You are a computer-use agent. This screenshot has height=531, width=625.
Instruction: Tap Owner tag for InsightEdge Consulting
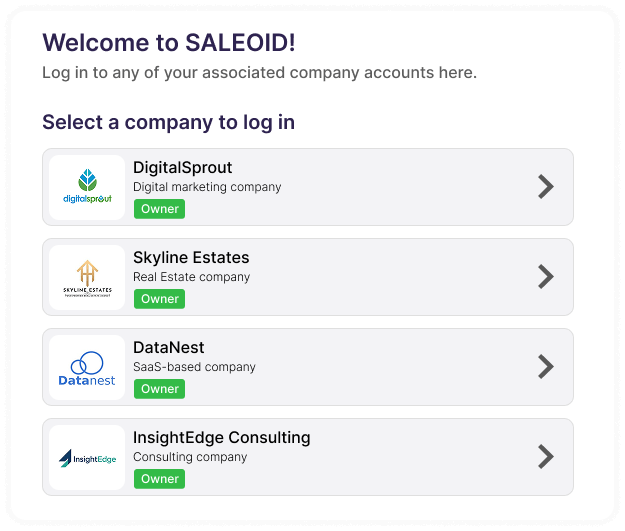pyautogui.click(x=159, y=479)
